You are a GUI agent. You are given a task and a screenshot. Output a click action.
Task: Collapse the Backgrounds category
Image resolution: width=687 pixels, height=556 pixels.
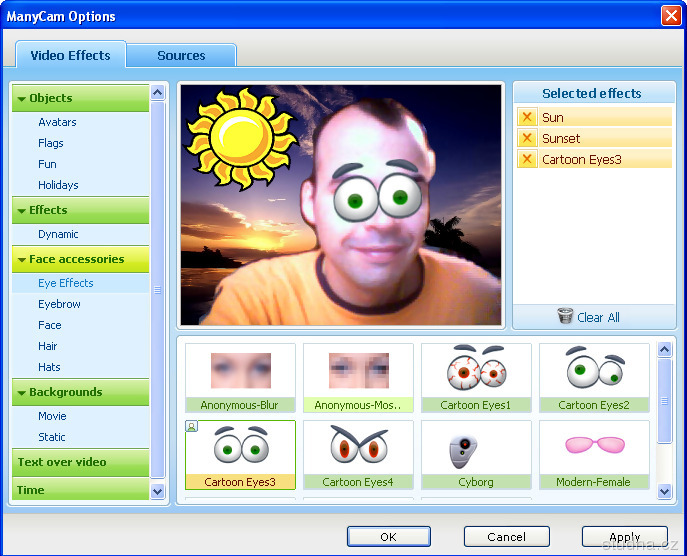click(81, 392)
